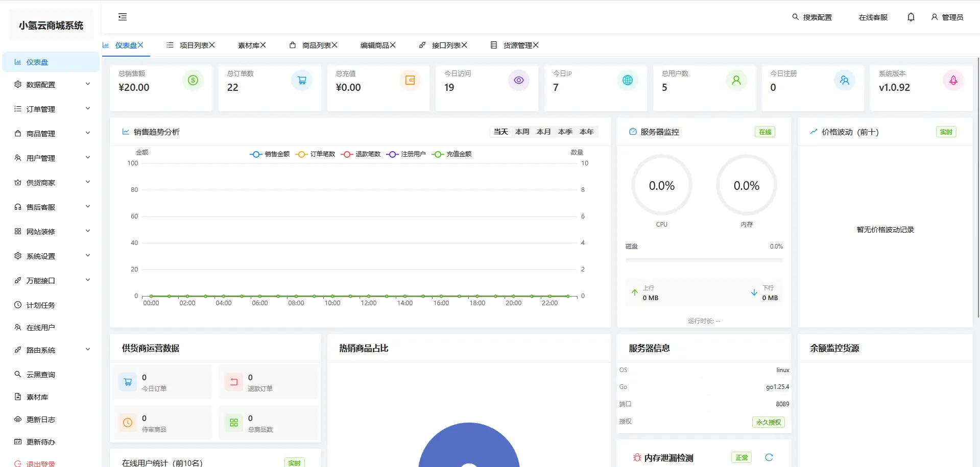This screenshot has width=980, height=467.
Task: Expand the 数据配置 sidebar menu
Action: [x=41, y=84]
